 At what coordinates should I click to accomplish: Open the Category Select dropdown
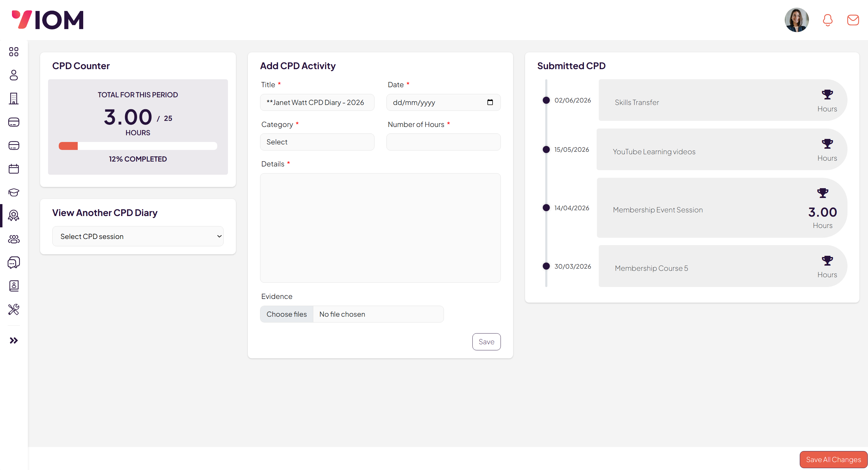point(317,142)
